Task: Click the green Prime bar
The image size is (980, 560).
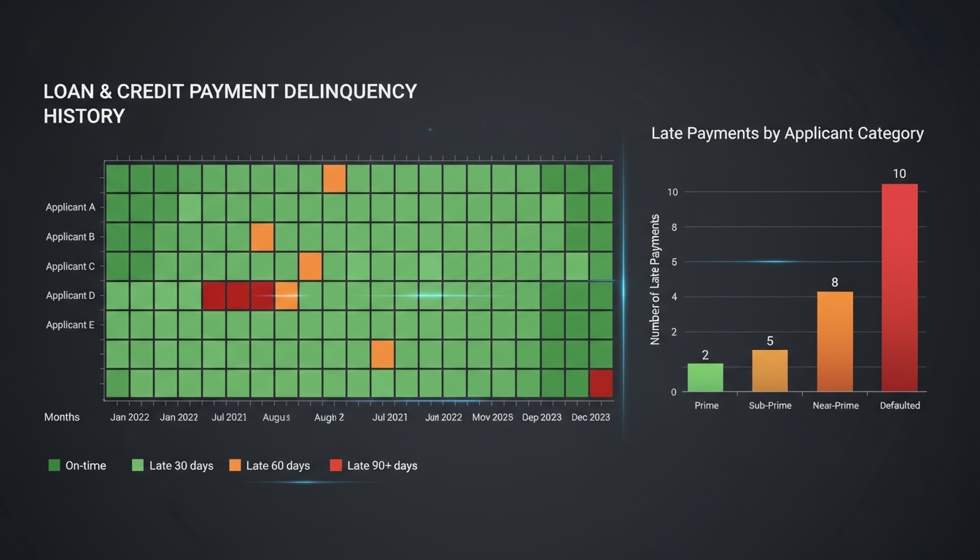Action: [705, 378]
